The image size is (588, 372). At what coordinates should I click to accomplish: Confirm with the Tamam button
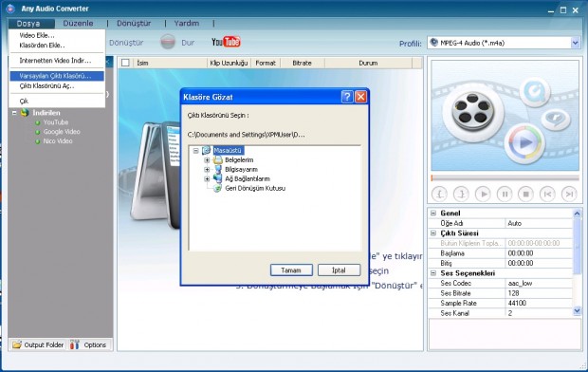click(x=291, y=270)
